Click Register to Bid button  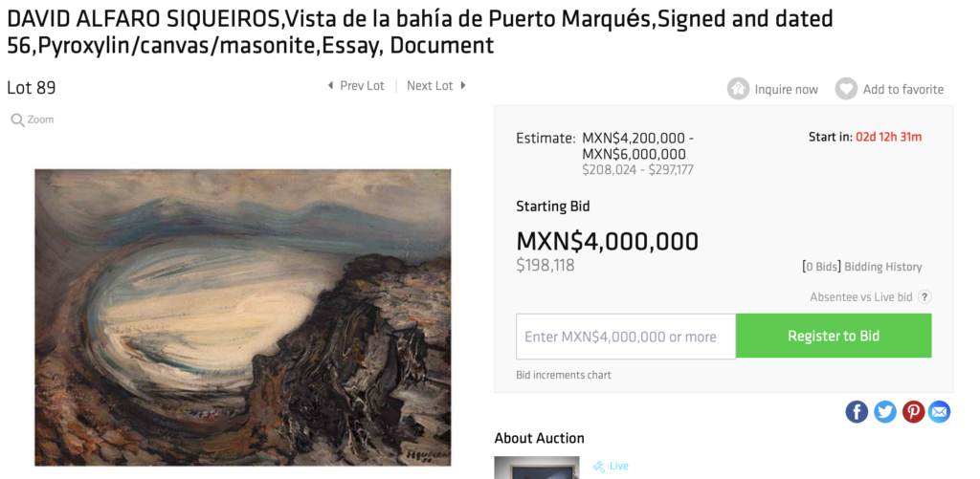tap(834, 336)
